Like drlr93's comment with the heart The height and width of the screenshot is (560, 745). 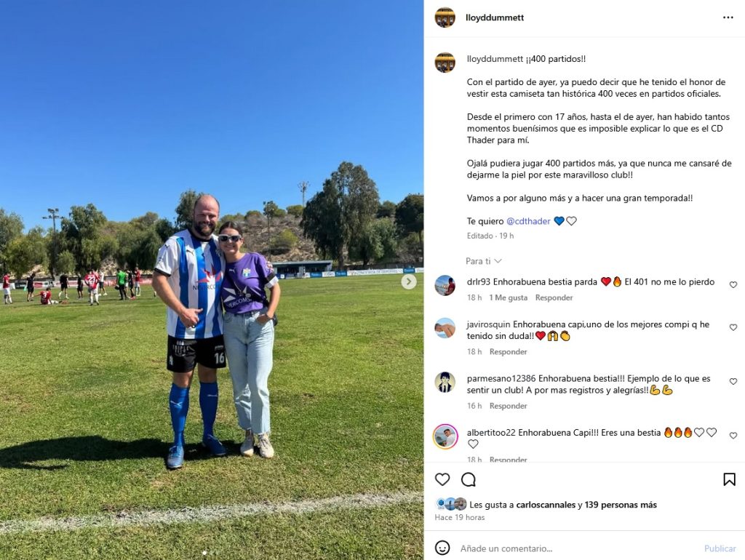[x=733, y=285]
